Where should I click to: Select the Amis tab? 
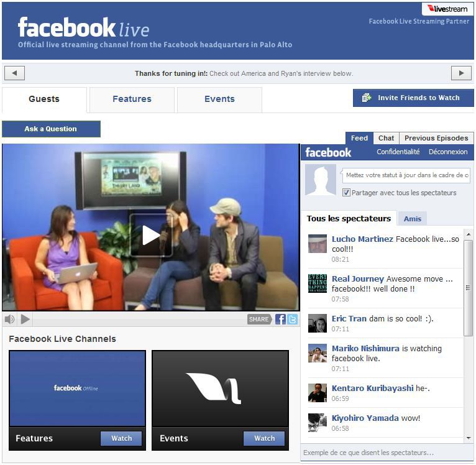[x=412, y=219]
